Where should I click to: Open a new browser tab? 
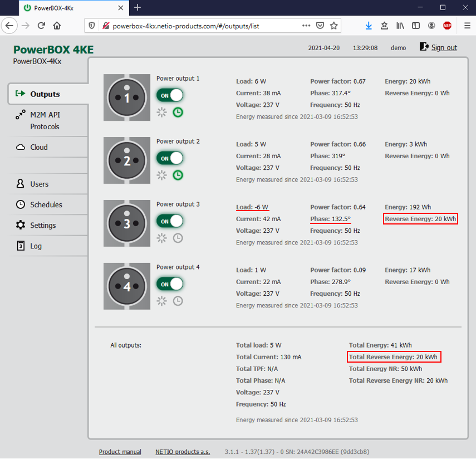(x=138, y=8)
